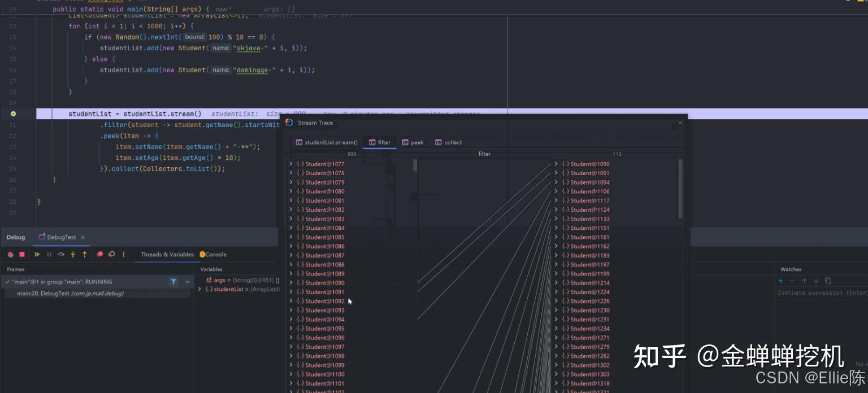Open more debug actions menu
This screenshot has height=393, width=868.
click(124, 255)
